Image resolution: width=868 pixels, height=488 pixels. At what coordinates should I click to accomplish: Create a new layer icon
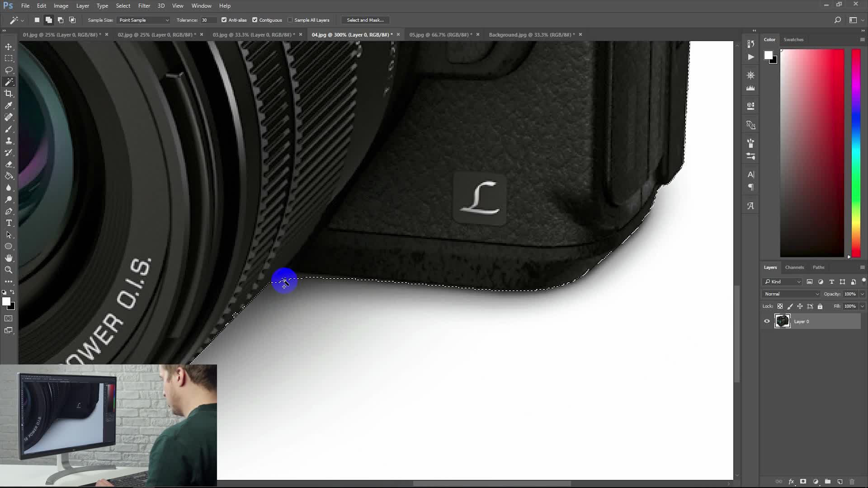[x=840, y=482]
